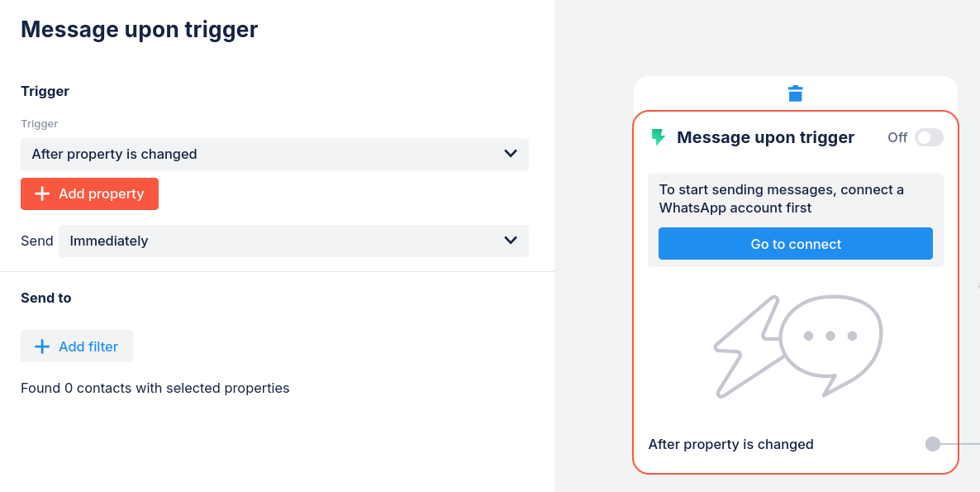Expand the Send Immediately dropdown

pyautogui.click(x=293, y=241)
